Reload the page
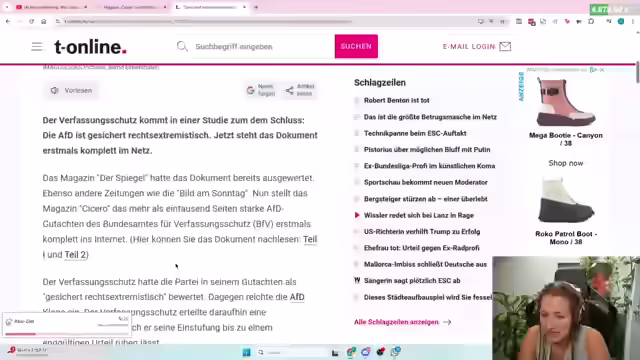 click(31, 21)
